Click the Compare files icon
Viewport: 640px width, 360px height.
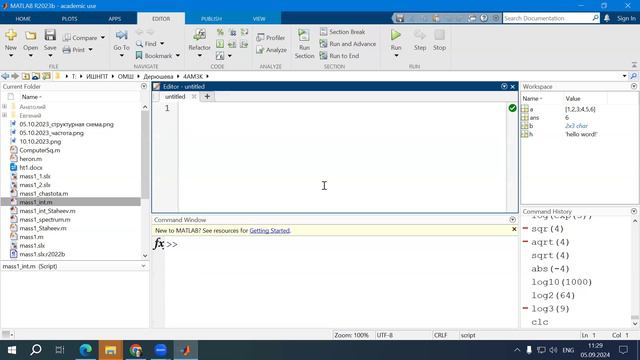pos(67,38)
